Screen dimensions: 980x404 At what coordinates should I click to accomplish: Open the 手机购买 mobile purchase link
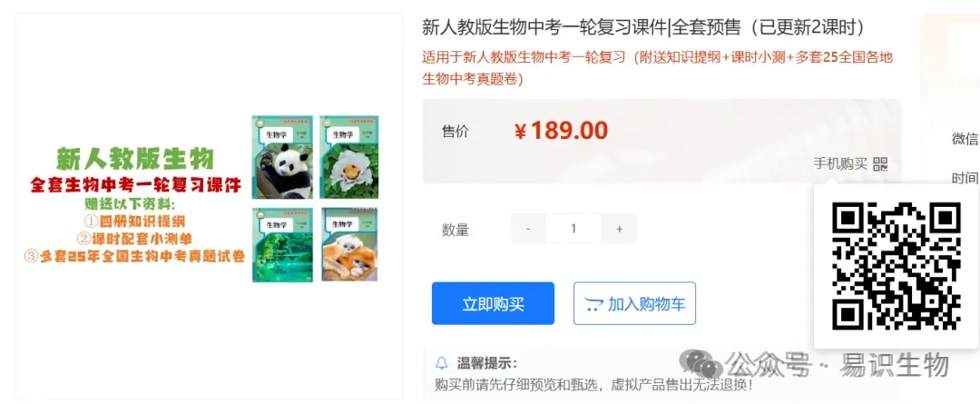[x=840, y=164]
